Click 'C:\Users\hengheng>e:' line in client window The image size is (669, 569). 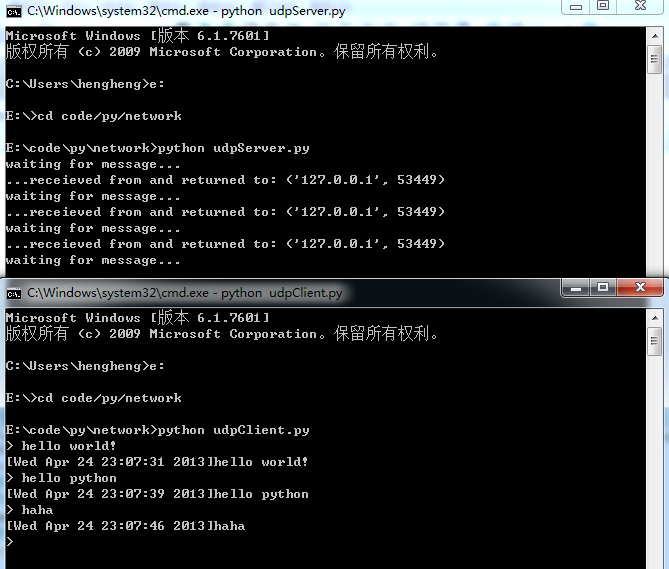[85, 366]
